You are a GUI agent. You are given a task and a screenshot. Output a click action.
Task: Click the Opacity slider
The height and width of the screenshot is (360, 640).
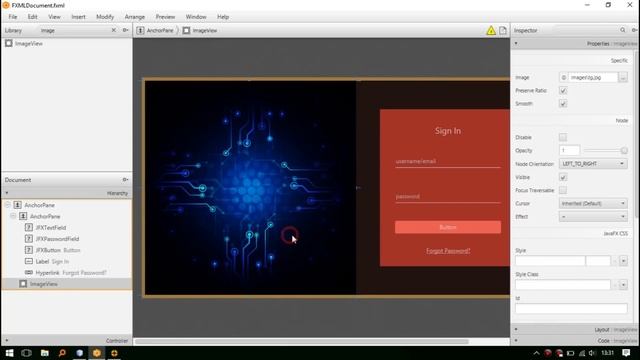pos(605,151)
